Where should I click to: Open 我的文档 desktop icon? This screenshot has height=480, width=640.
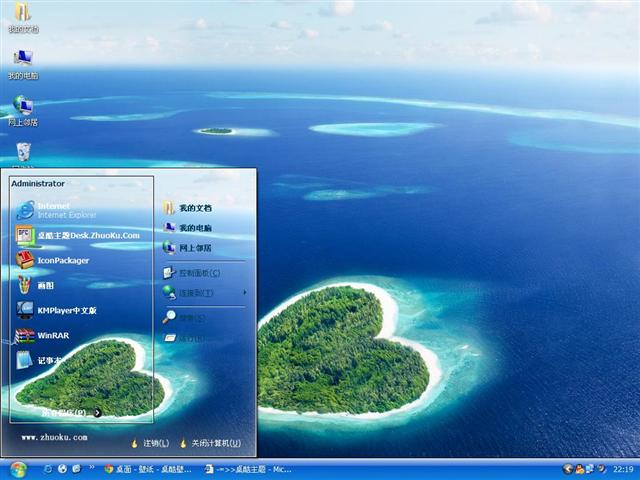click(23, 17)
